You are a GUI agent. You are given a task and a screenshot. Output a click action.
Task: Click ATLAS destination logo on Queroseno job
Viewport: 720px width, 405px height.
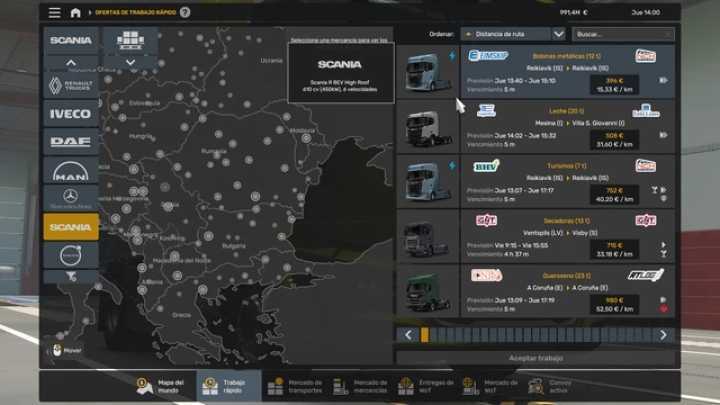[646, 275]
